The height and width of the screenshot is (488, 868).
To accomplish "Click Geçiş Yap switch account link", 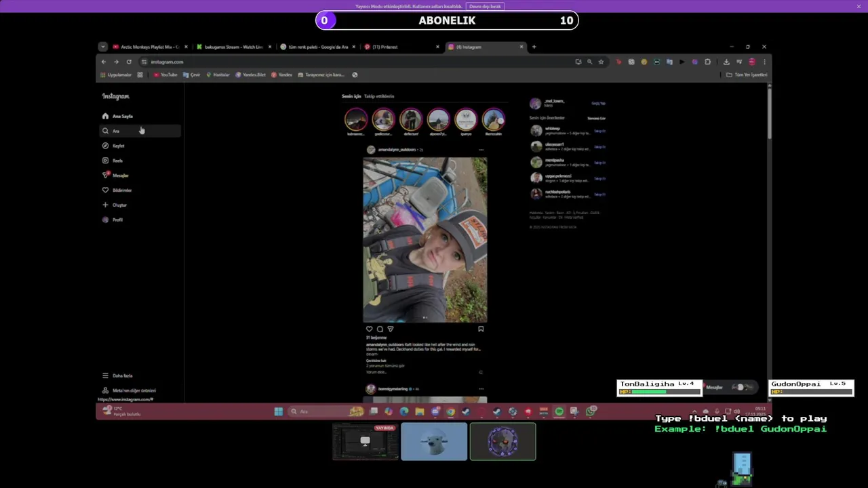I will click(x=598, y=103).
